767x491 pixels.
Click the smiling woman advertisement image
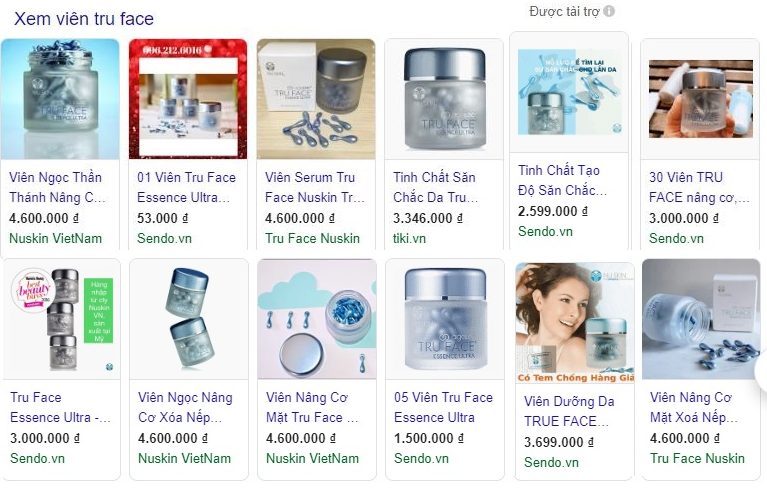point(575,323)
